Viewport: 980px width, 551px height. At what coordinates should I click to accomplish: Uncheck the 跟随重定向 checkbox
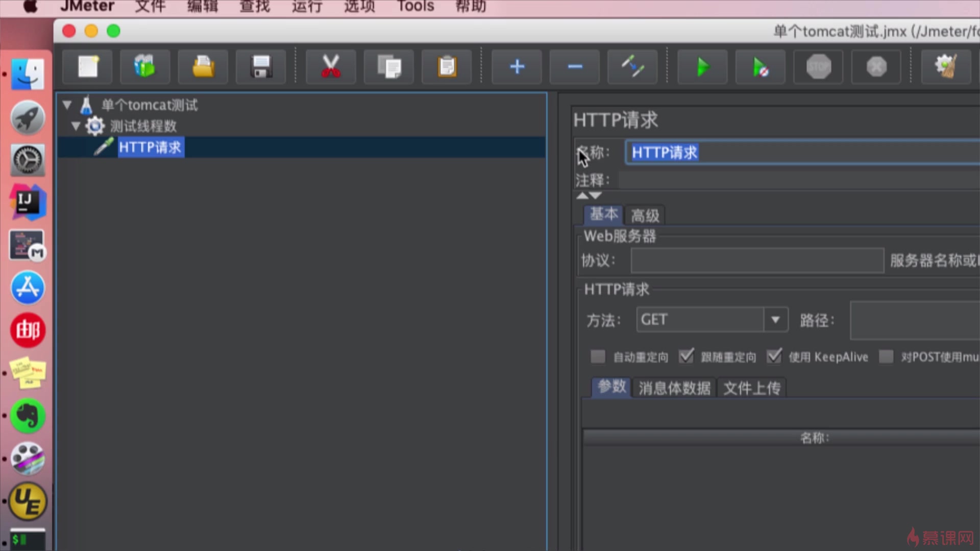[686, 357]
